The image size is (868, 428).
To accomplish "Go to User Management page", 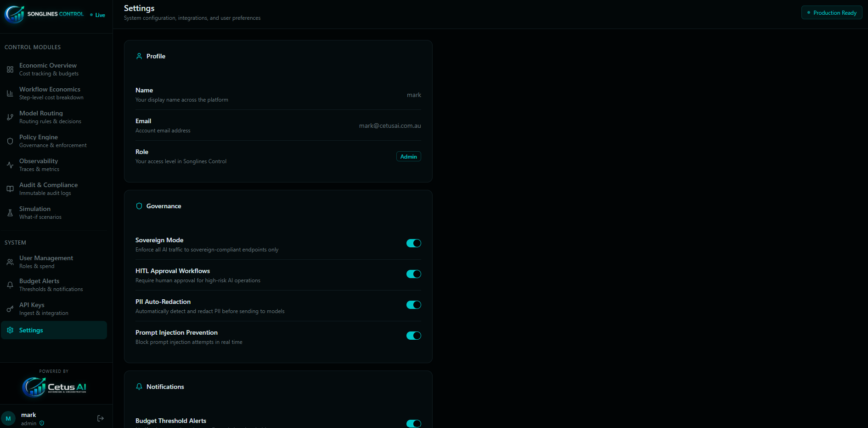I will pos(46,262).
